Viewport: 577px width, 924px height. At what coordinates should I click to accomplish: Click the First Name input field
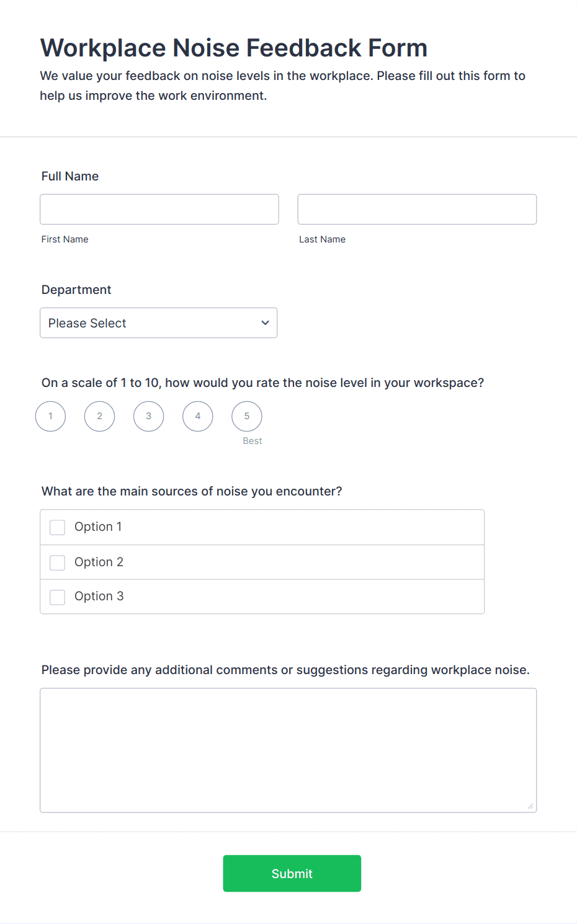159,209
